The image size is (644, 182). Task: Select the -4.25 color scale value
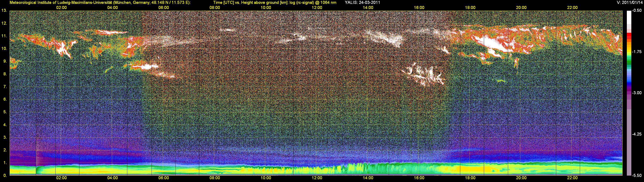click(x=636, y=134)
